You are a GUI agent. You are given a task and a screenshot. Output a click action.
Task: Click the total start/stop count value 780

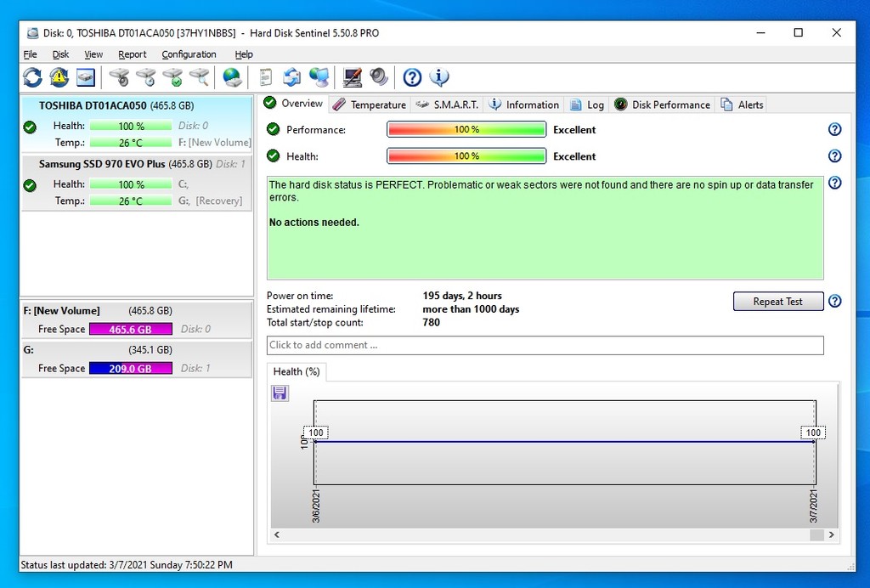tap(431, 322)
